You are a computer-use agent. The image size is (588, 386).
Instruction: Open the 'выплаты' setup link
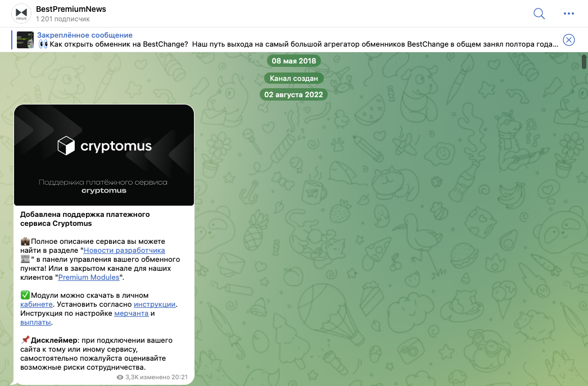point(35,323)
